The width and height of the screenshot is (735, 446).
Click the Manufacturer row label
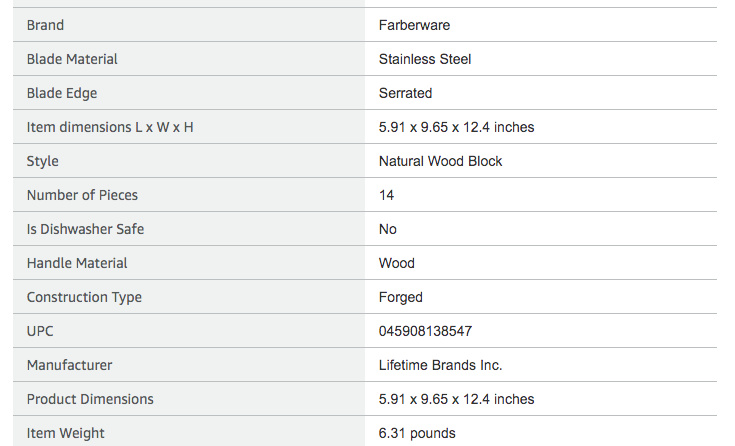coord(69,365)
